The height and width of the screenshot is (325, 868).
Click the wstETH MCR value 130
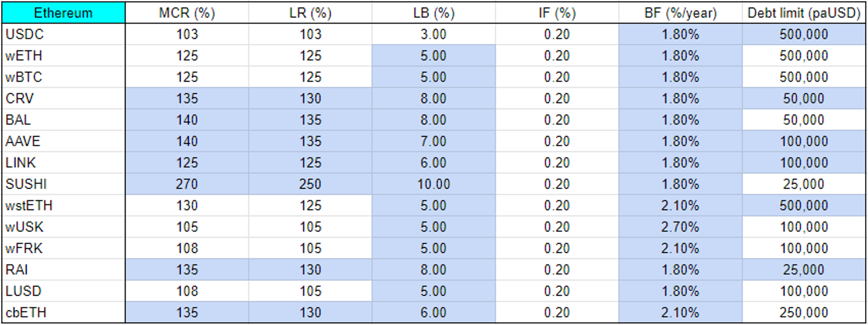coord(187,206)
